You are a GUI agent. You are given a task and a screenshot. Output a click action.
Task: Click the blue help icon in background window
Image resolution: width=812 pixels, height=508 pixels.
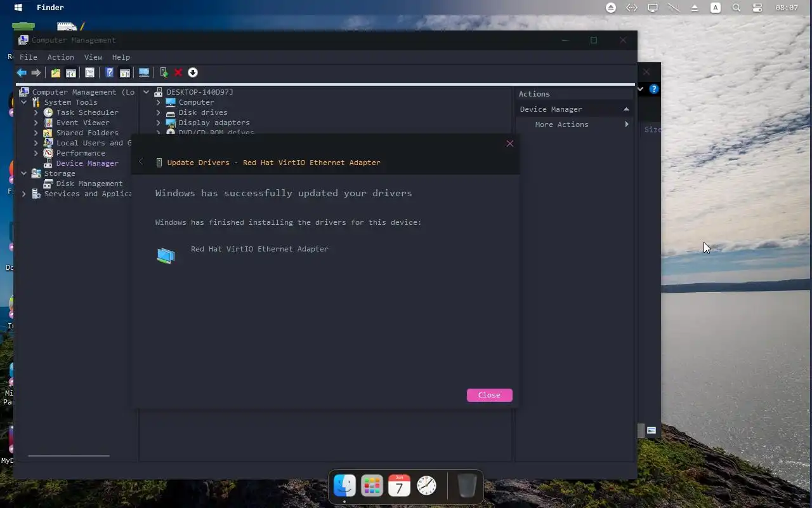tap(654, 89)
